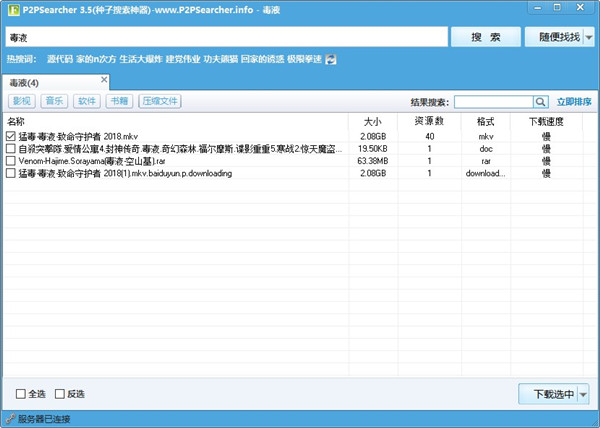Screen dimensions: 600x428
Task: Sort by the 资源数 column header
Action: [429, 122]
